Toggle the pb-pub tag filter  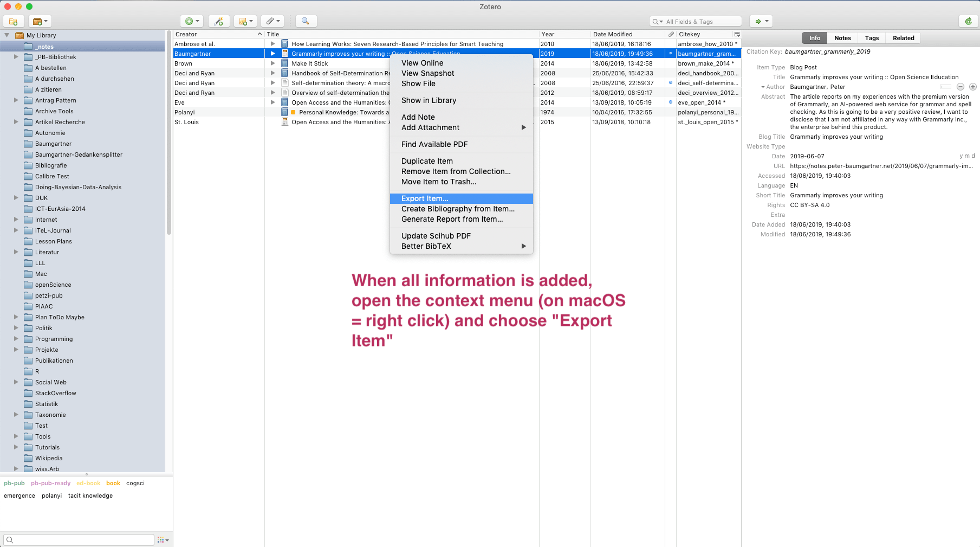14,483
